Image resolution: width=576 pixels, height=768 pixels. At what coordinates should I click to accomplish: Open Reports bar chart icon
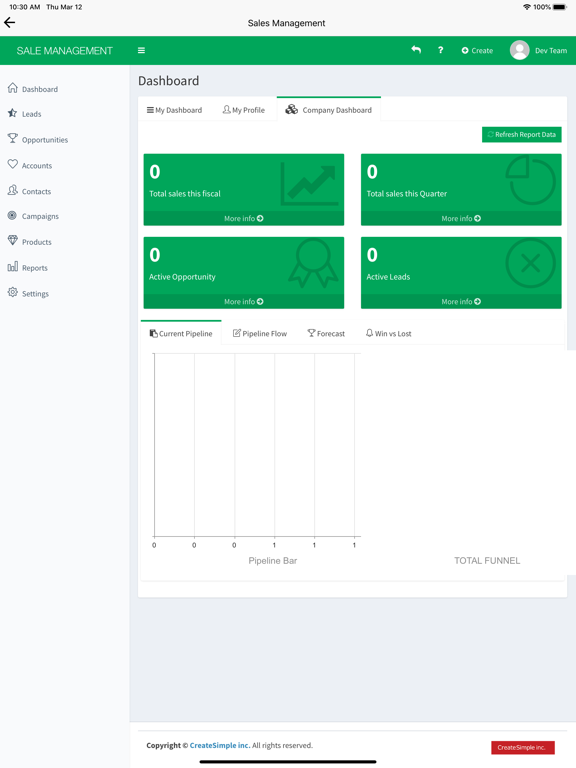12,267
